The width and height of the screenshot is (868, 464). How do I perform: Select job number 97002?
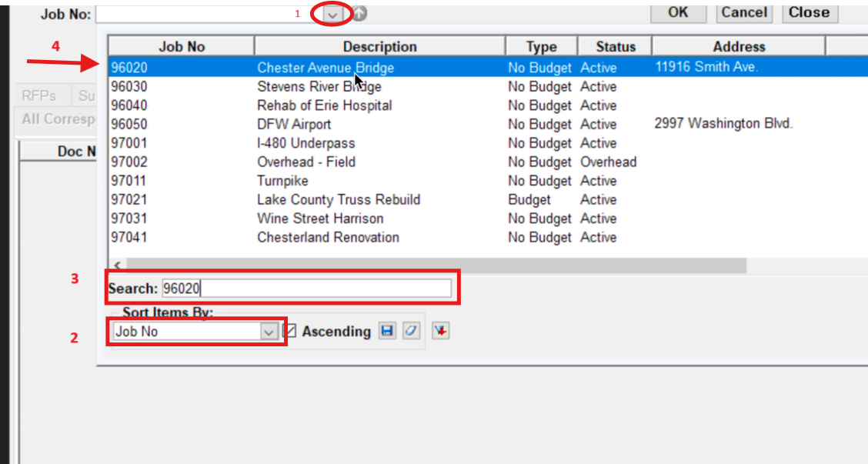click(x=129, y=162)
